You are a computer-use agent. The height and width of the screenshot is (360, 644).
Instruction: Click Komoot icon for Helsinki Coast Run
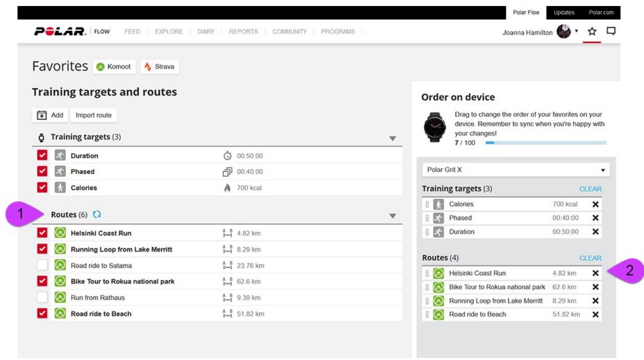[60, 233]
